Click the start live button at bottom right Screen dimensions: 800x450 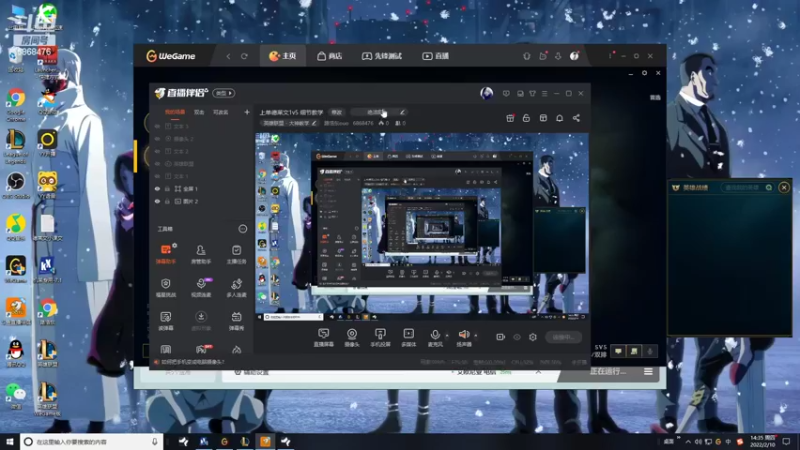pos(563,337)
